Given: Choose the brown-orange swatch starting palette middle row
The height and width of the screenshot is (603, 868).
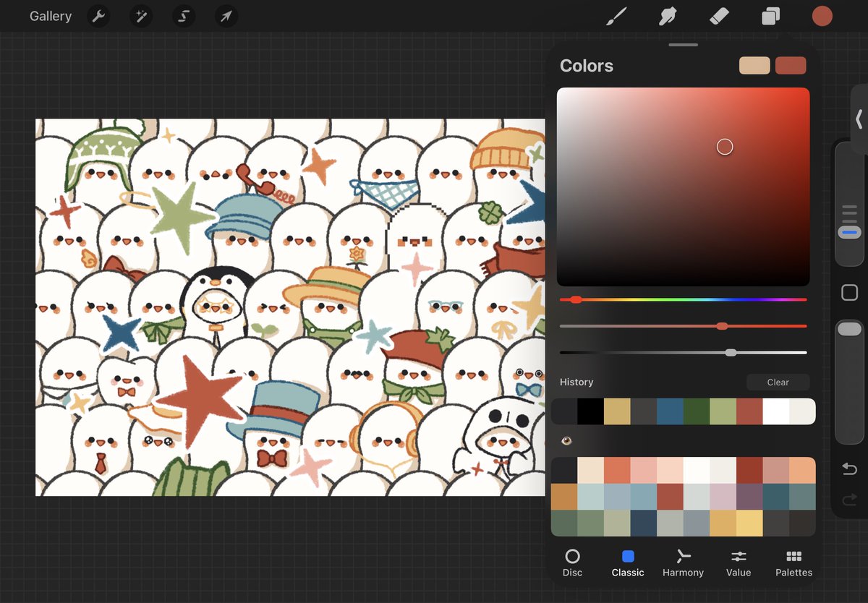Looking at the screenshot, I should coord(564,497).
